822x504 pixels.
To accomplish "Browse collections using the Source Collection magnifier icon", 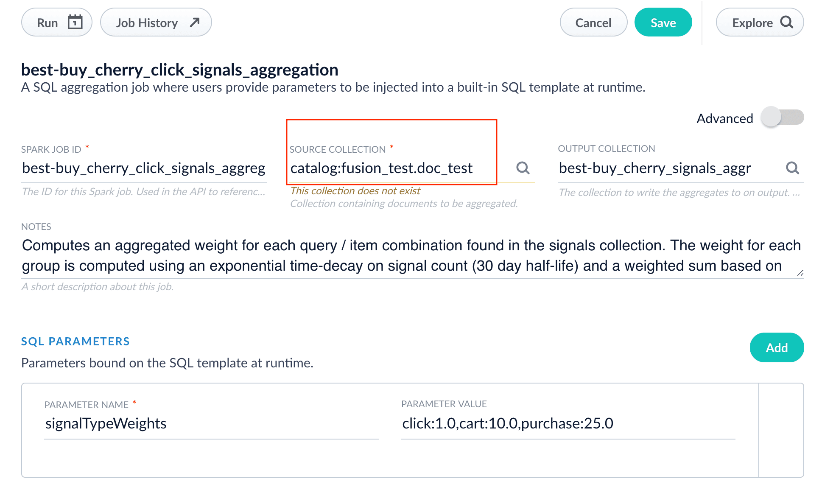I will coord(523,168).
